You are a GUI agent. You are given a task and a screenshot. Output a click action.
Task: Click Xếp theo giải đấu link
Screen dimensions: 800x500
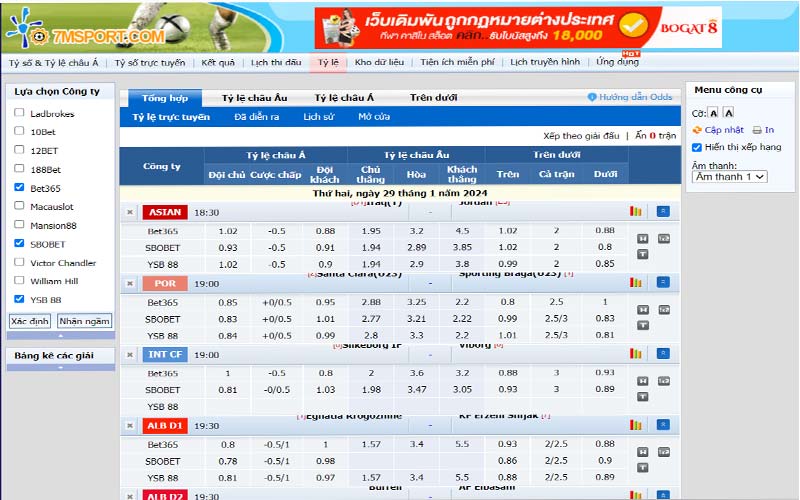(581, 136)
